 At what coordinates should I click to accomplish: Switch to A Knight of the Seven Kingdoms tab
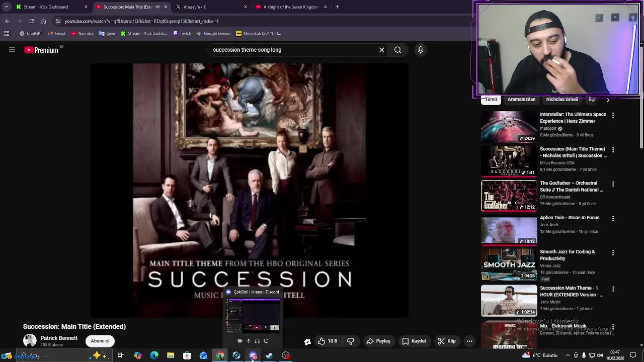pos(291,7)
